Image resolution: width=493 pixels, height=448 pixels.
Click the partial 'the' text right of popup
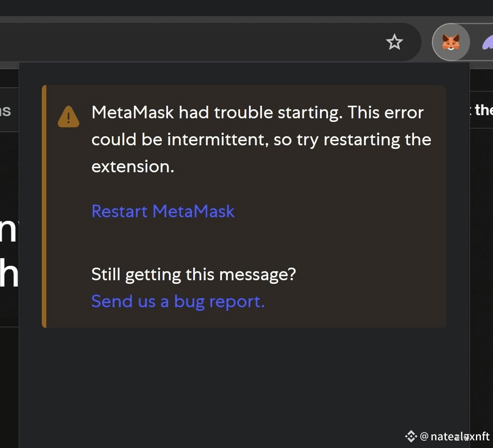click(484, 110)
